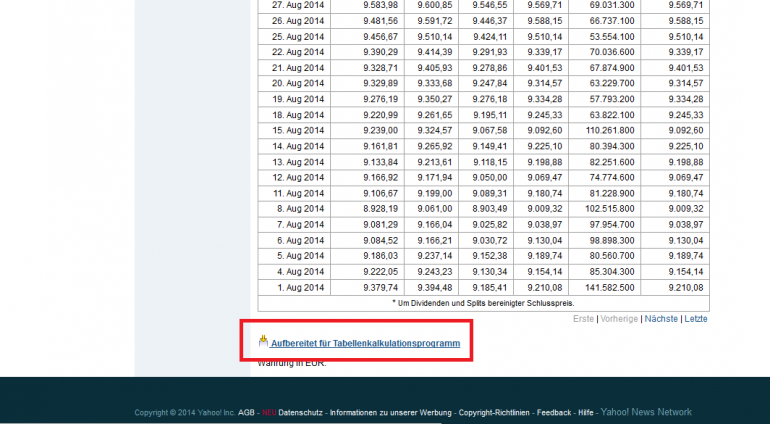Open Aufbereitet für Tabellenkalkulationsprogramm link
Screen dimensions: 770x424
pyautogui.click(x=365, y=343)
